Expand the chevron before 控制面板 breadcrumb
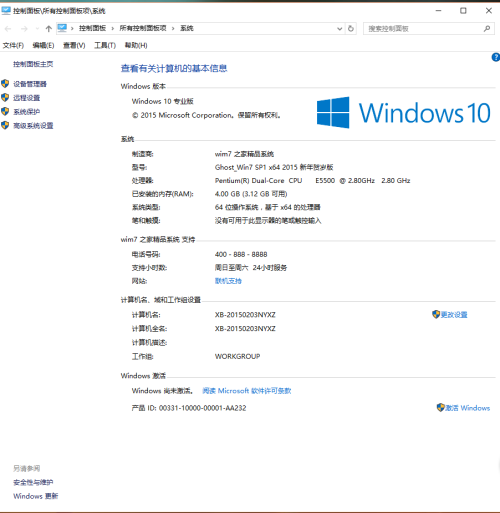 [72, 29]
